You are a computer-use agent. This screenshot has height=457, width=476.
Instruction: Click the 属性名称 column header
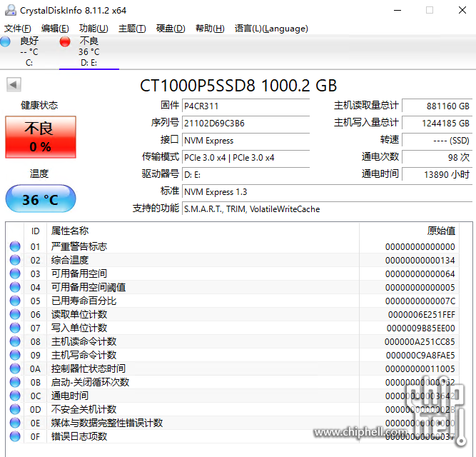(x=203, y=231)
